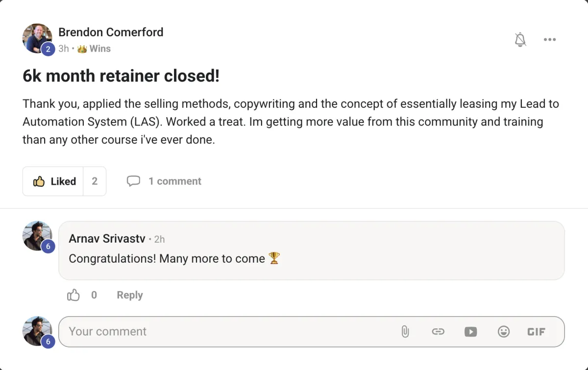Toggle the notification bell for this post
This screenshot has height=370, width=588.
(520, 40)
